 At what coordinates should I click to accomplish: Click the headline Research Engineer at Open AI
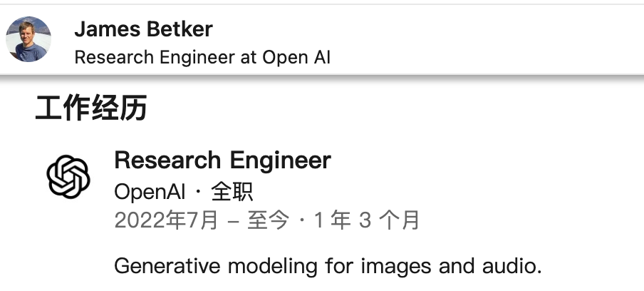click(x=202, y=58)
